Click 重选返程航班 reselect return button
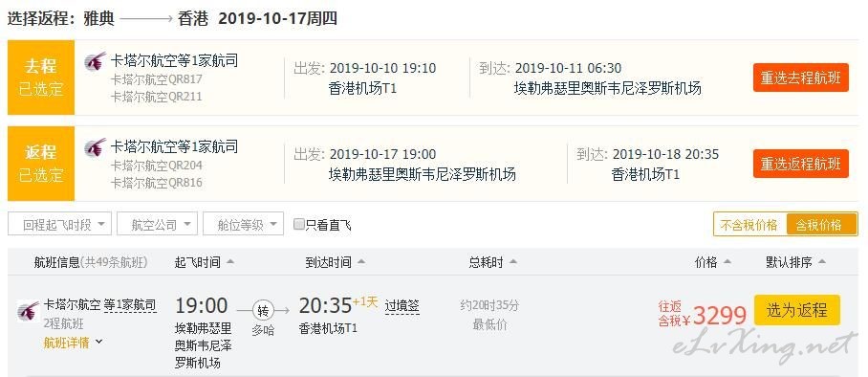 800,164
